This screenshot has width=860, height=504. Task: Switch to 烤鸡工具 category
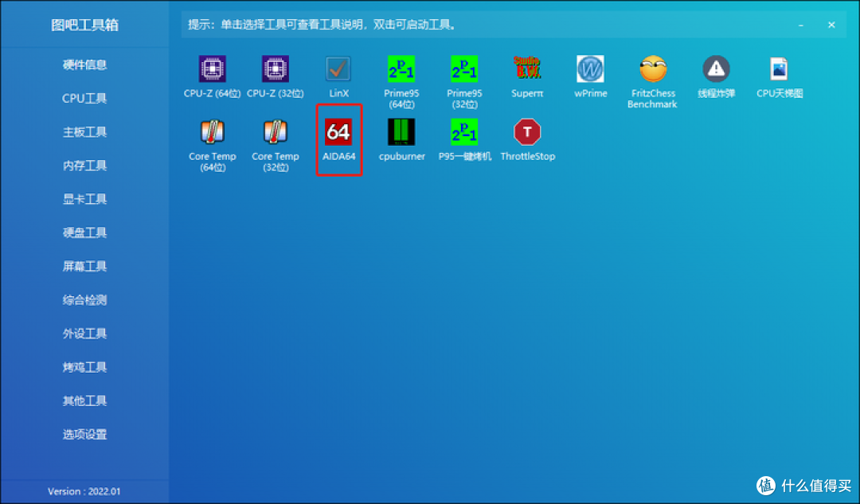[x=84, y=367]
